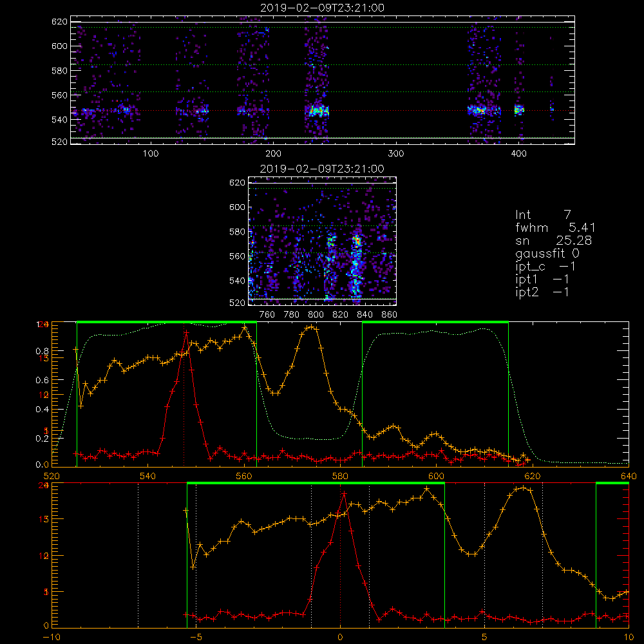This screenshot has height=644, width=644.
Task: Click the top plot's title timestamp 2019-02-09T23:21:00
Action: point(323,8)
